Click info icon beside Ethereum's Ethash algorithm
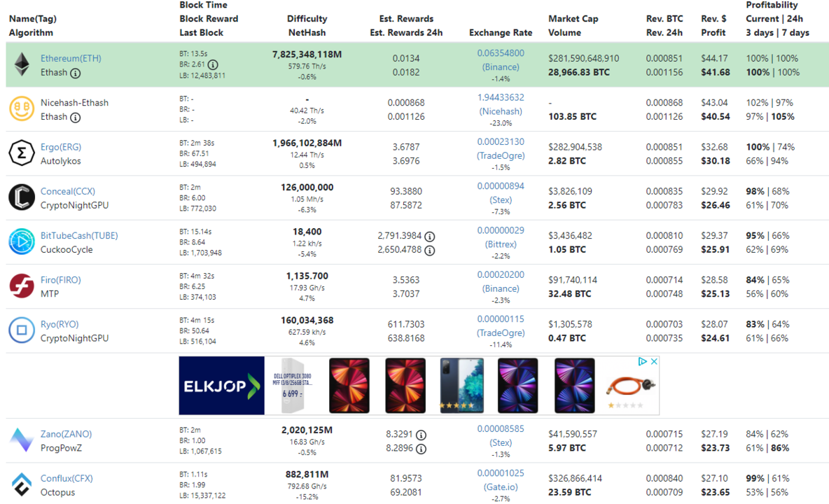Screen dimensions: 829x504 pyautogui.click(x=76, y=73)
